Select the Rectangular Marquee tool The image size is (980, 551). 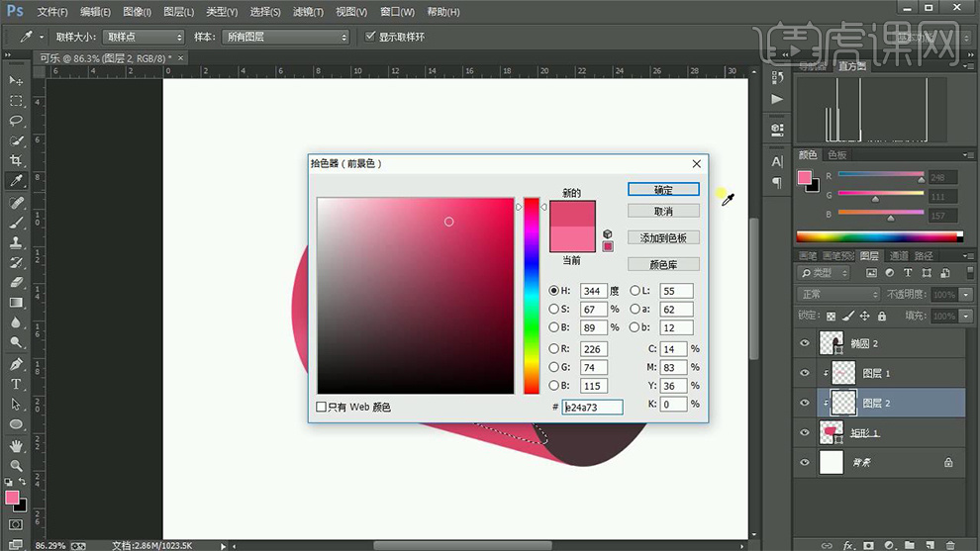(16, 101)
